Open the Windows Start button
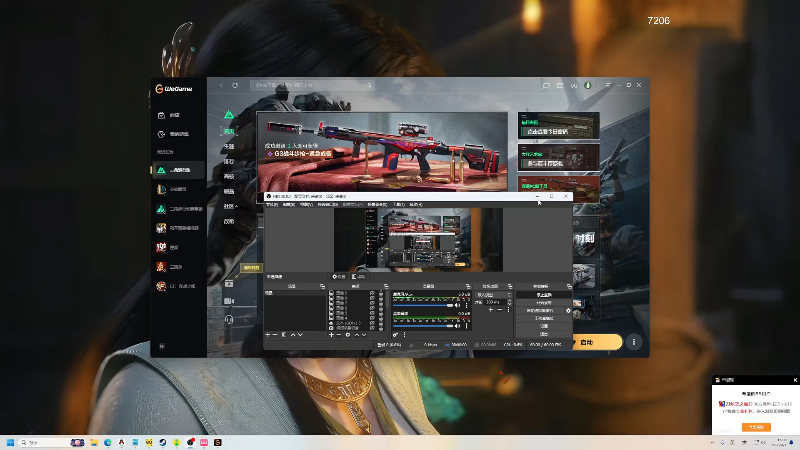This screenshot has height=450, width=800. (x=10, y=442)
